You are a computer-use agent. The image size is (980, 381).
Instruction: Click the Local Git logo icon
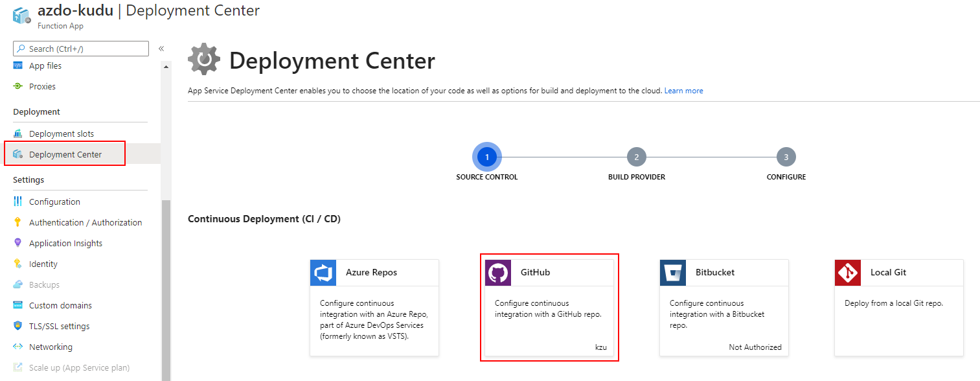[x=848, y=273]
